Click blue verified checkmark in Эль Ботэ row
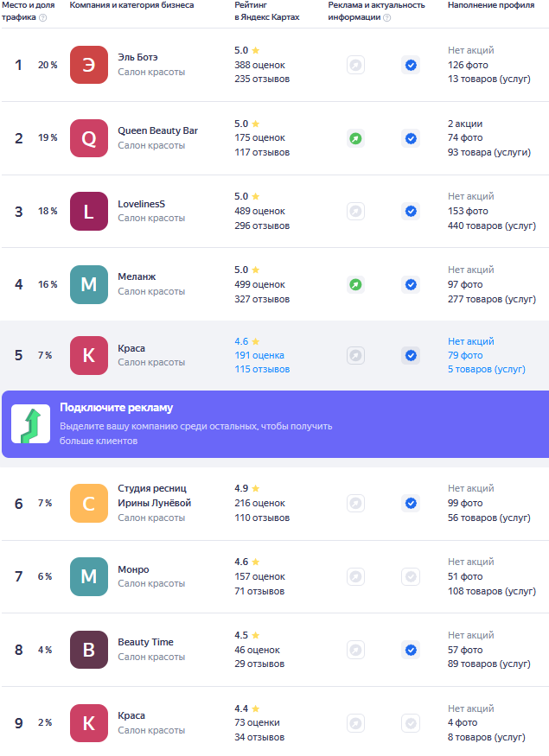 point(411,65)
